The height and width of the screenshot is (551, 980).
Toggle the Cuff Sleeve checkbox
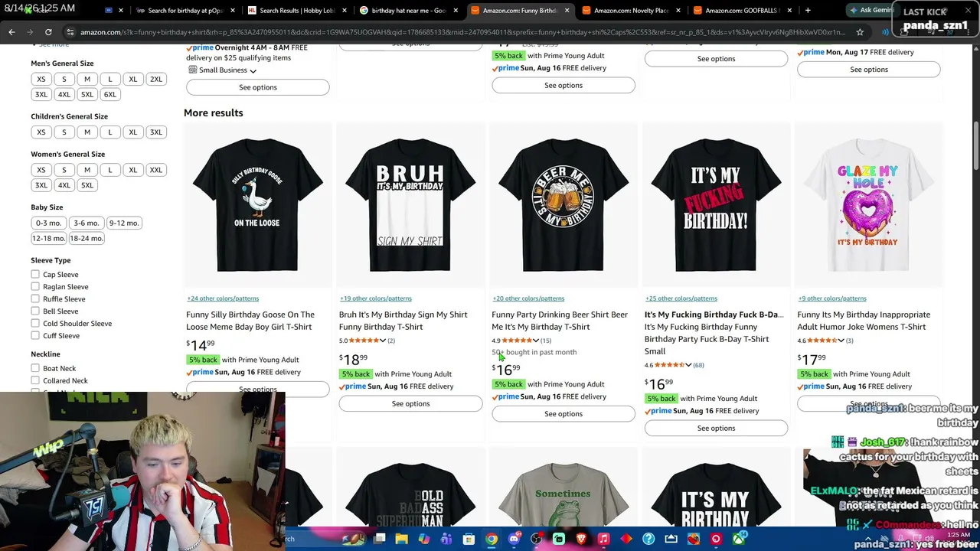pyautogui.click(x=35, y=335)
